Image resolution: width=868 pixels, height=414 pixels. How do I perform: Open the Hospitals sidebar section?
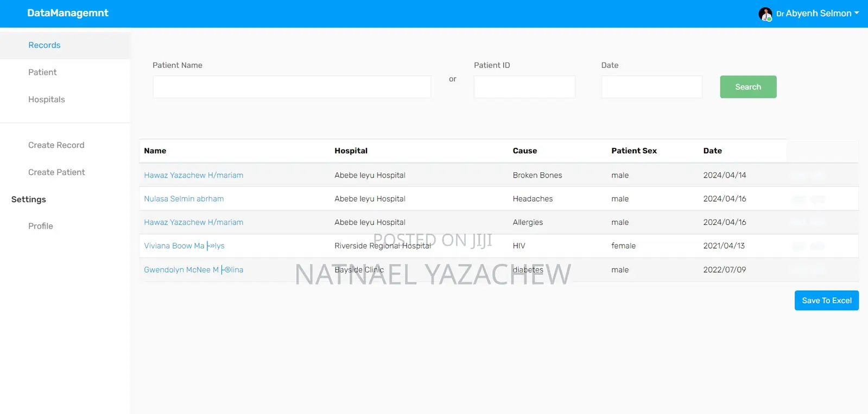[47, 99]
